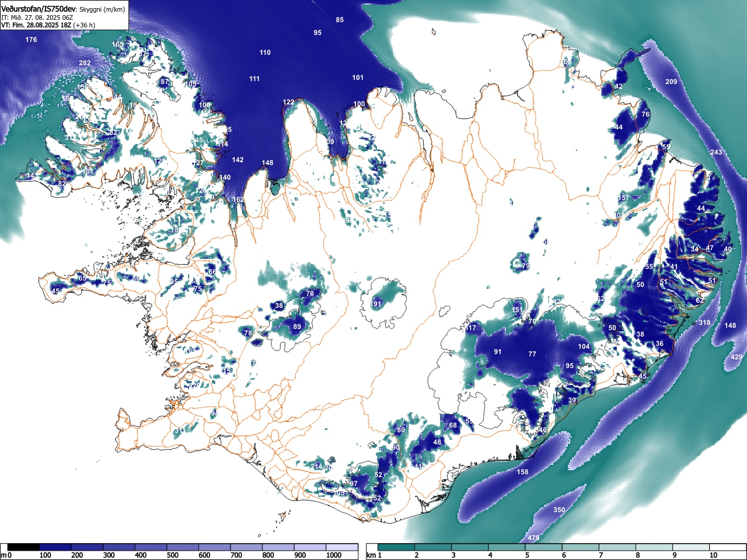The width and height of the screenshot is (747, 560).
Task: Click the pale lavender 1000 m legend swatch
Action: (343, 547)
